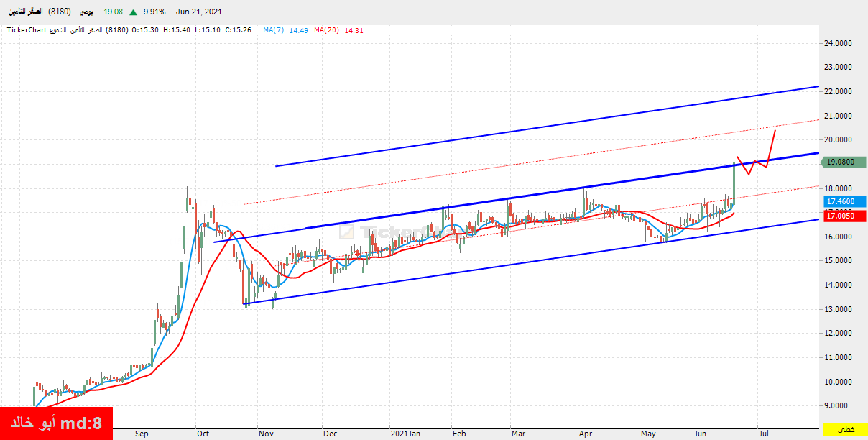The height and width of the screenshot is (440, 868).
Task: Click the 9.91% change value
Action: pos(154,12)
